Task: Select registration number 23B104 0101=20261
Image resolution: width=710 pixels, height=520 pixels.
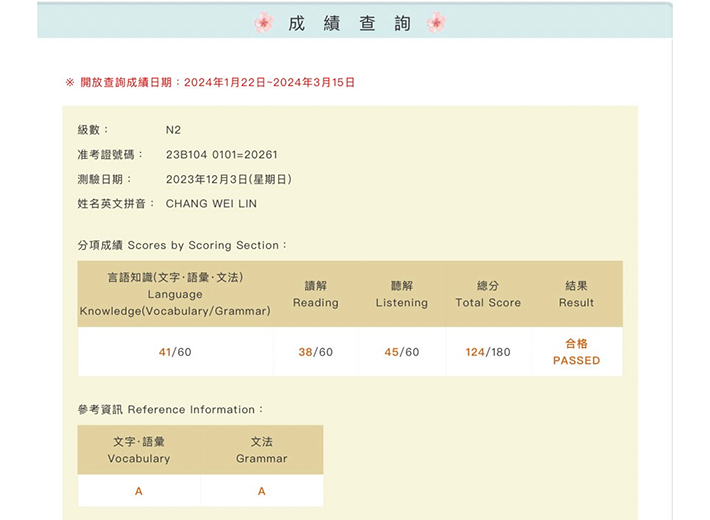Action: 221,155
